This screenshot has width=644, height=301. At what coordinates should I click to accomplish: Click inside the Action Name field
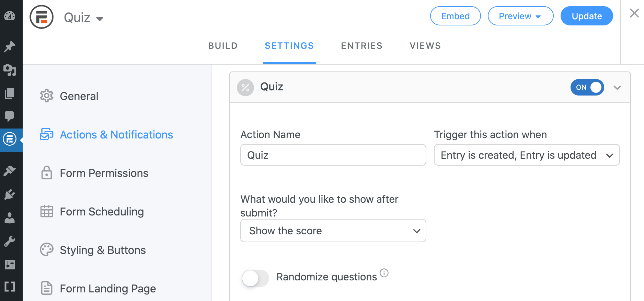pos(333,155)
